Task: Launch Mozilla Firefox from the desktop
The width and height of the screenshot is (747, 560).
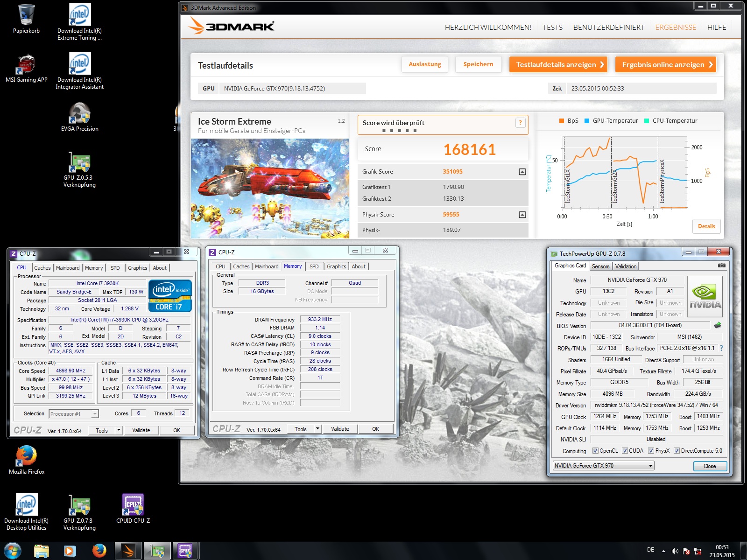Action: coord(27,460)
